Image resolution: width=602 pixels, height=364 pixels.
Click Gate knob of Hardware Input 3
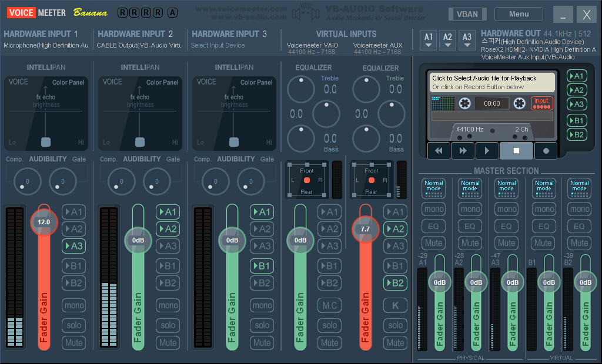tap(250, 181)
